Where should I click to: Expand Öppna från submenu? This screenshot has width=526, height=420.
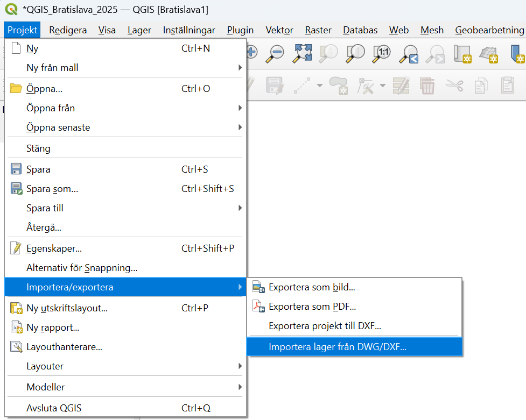pyautogui.click(x=240, y=108)
